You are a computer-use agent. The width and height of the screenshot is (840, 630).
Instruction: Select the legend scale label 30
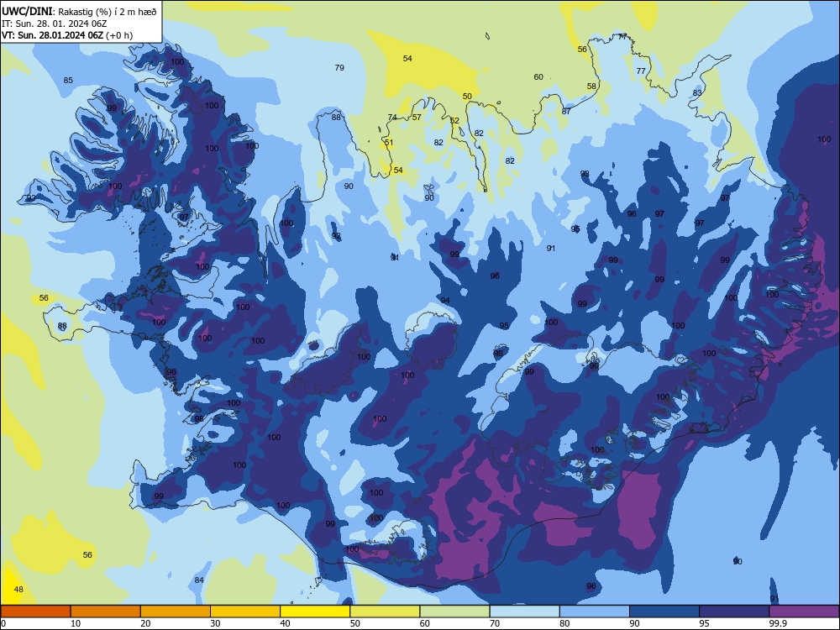click(215, 623)
